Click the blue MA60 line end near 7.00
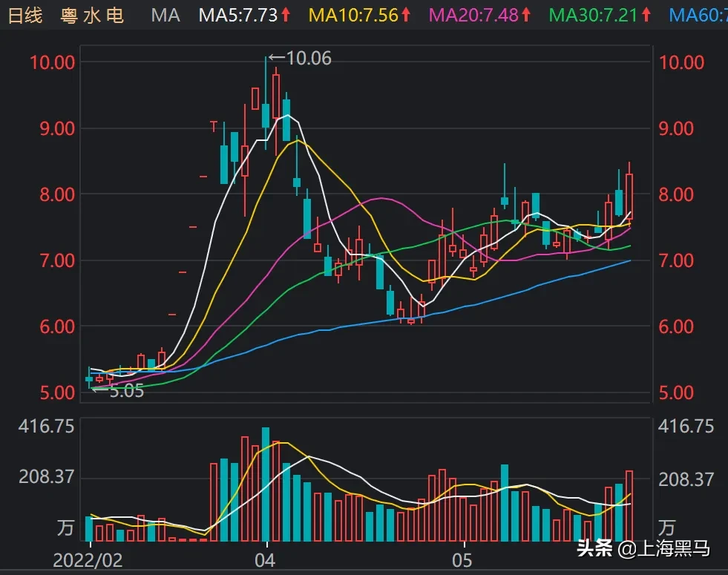The width and height of the screenshot is (728, 575). point(629,261)
